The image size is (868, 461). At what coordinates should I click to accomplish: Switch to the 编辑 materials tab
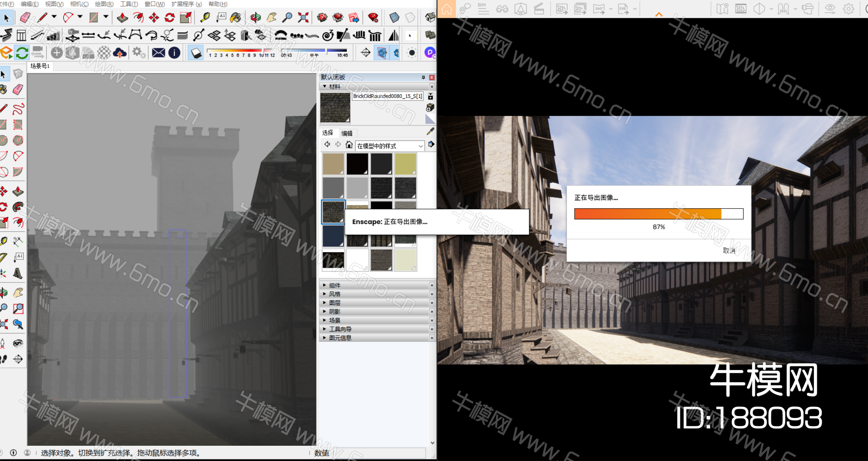[347, 133]
